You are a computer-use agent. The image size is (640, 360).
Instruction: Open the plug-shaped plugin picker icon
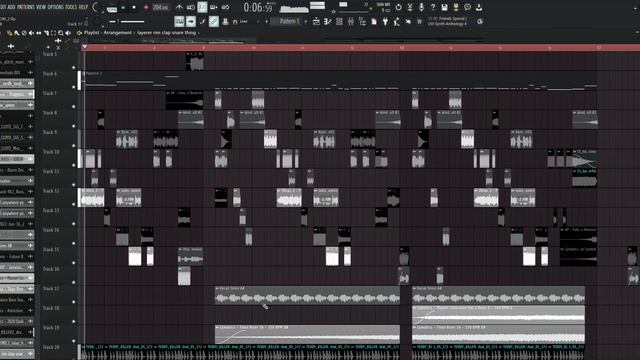pos(385,21)
